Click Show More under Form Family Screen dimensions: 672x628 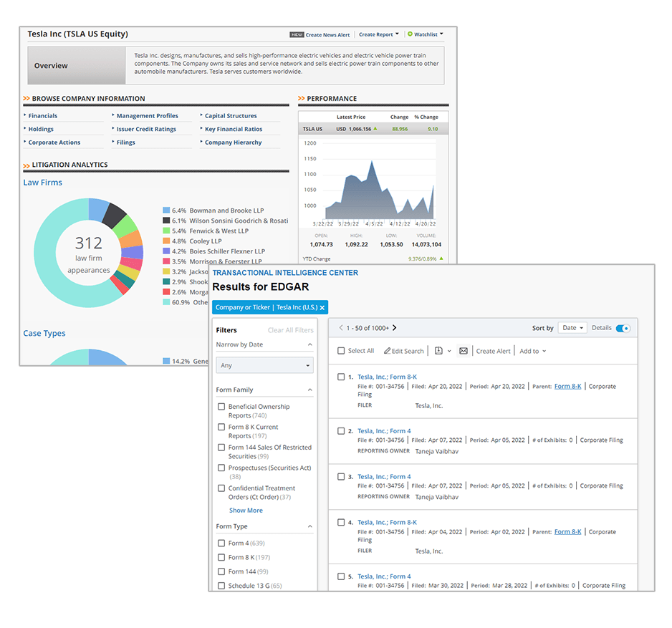(246, 511)
